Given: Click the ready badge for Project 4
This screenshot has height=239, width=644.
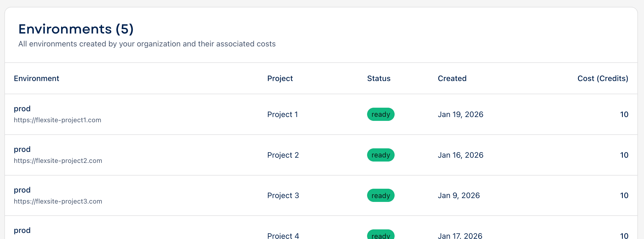Looking at the screenshot, I should coord(381,236).
